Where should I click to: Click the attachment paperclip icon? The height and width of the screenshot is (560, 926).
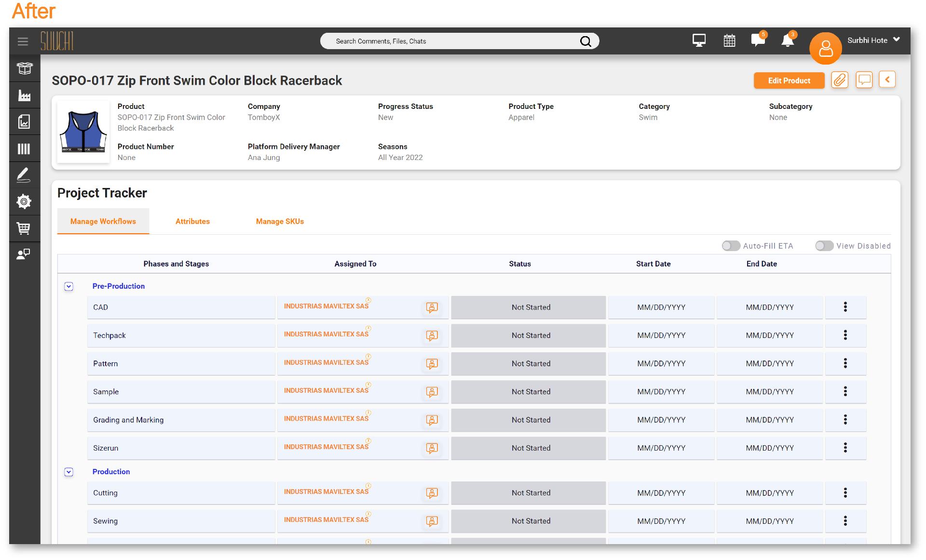coord(840,80)
